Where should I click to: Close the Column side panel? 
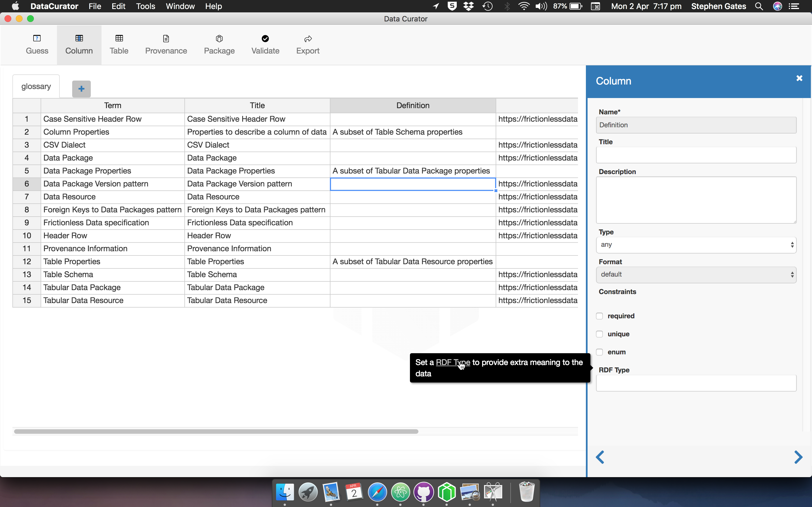coord(799,78)
